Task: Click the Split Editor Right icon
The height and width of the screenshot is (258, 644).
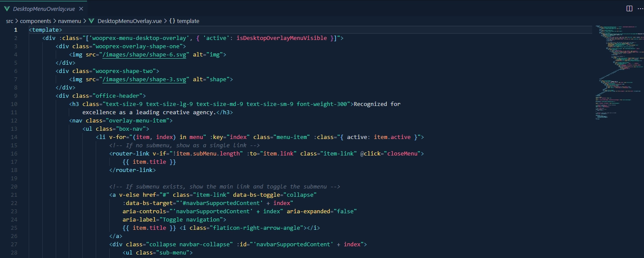Action: (x=629, y=9)
